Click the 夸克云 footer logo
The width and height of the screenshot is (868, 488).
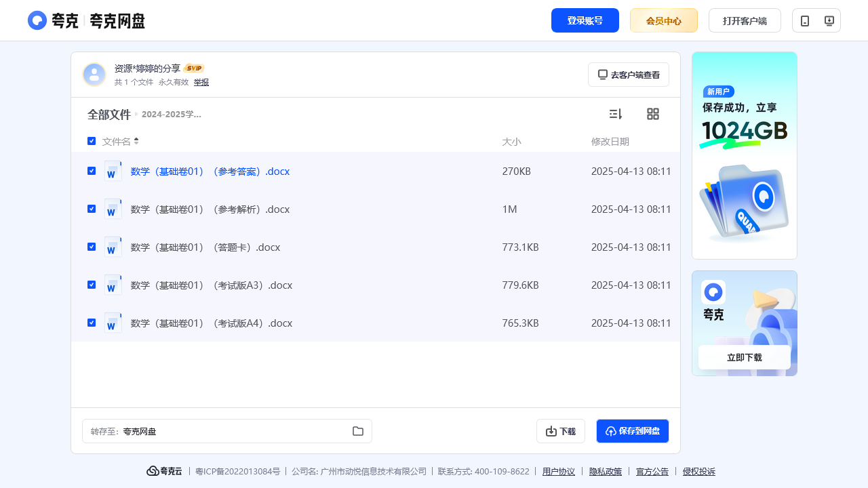pyautogui.click(x=164, y=471)
